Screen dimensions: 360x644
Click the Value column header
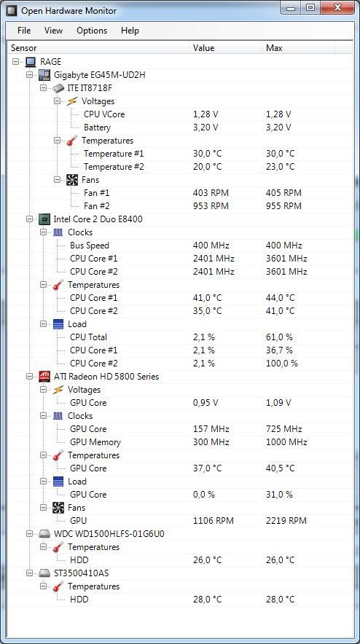click(226, 48)
